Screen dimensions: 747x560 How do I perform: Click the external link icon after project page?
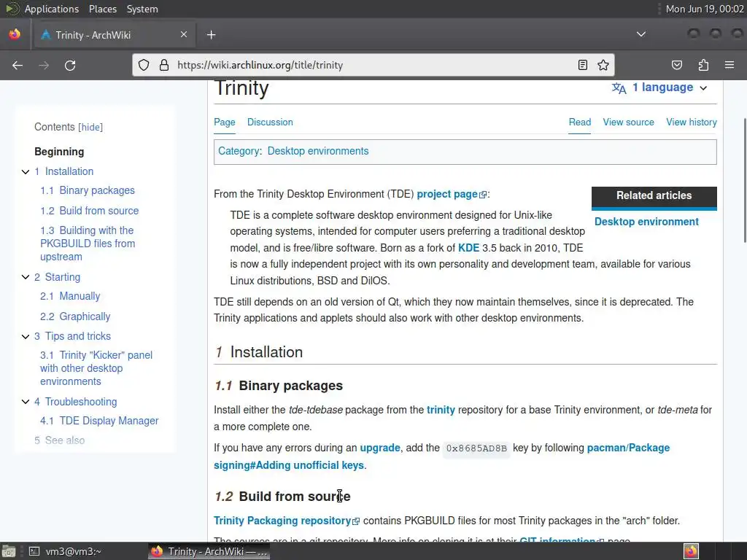[x=483, y=195]
